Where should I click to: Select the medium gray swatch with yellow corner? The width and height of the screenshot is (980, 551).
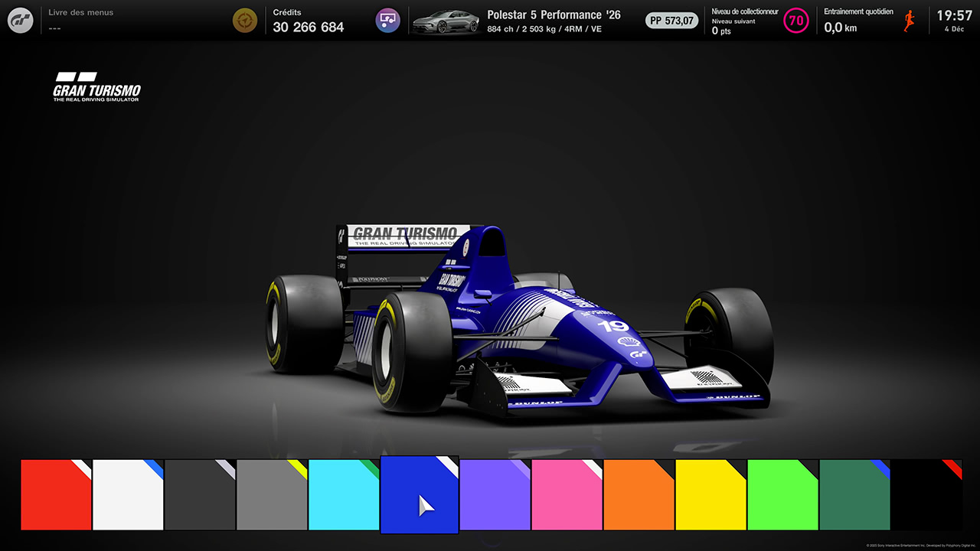pos(272,494)
